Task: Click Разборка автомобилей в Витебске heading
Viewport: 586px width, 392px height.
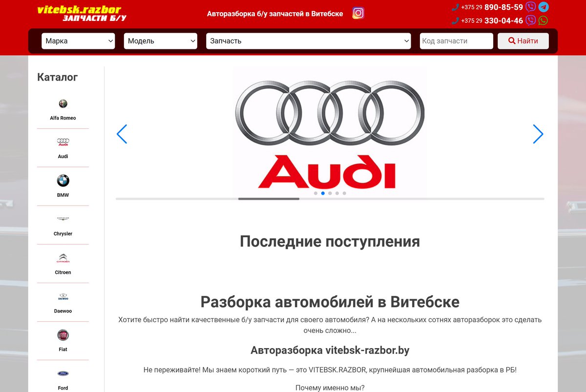Action: click(330, 302)
